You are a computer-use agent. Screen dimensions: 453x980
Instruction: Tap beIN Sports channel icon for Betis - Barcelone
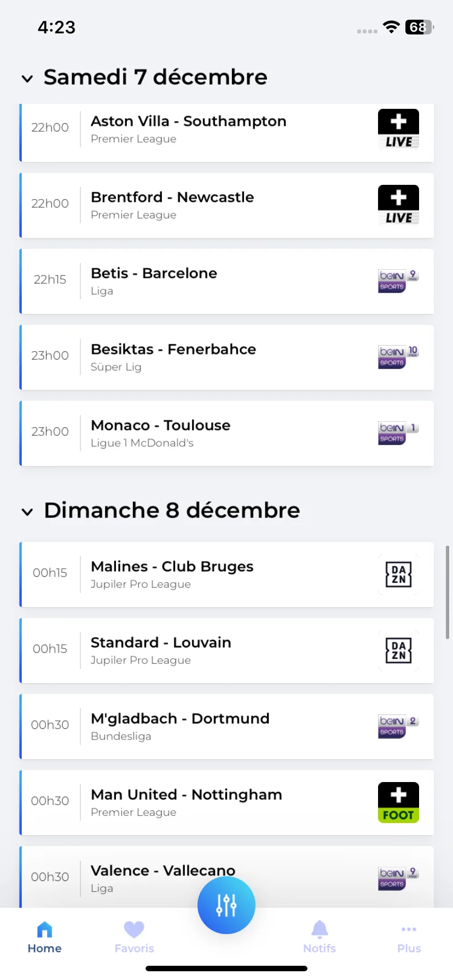tap(398, 281)
